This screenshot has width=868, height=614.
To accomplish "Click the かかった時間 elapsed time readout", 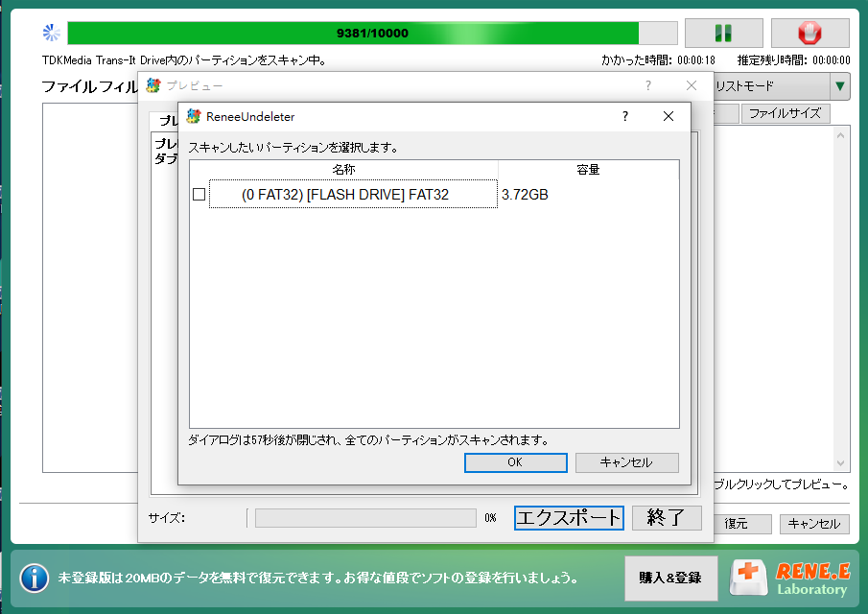I will coord(658,60).
